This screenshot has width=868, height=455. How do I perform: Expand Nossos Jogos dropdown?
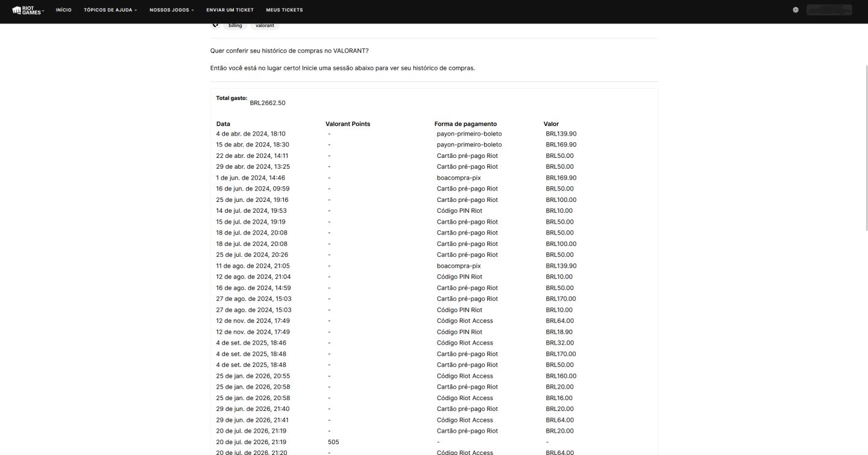[172, 10]
